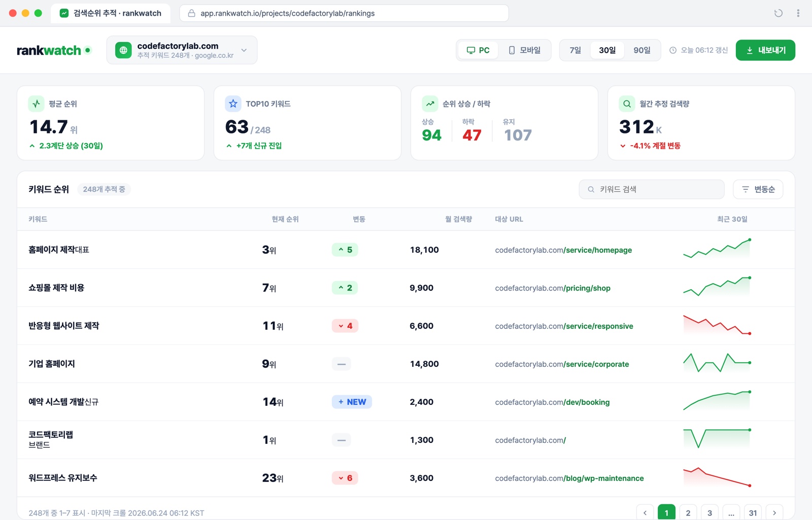Click the no-change dash badge for 코드팩토리랩
This screenshot has width=812, height=520.
click(342, 440)
